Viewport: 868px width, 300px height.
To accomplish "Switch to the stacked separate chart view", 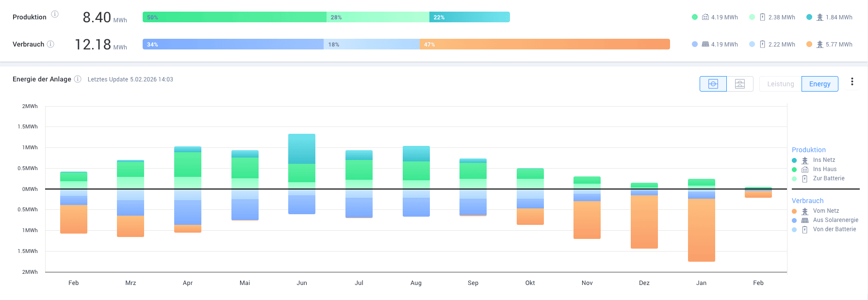I will 739,84.
